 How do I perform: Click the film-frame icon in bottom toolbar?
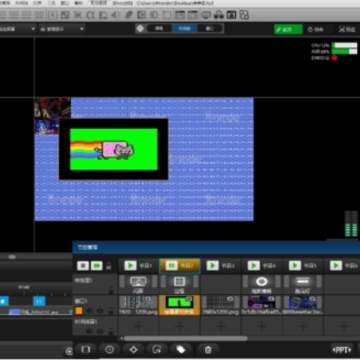click(x=86, y=350)
